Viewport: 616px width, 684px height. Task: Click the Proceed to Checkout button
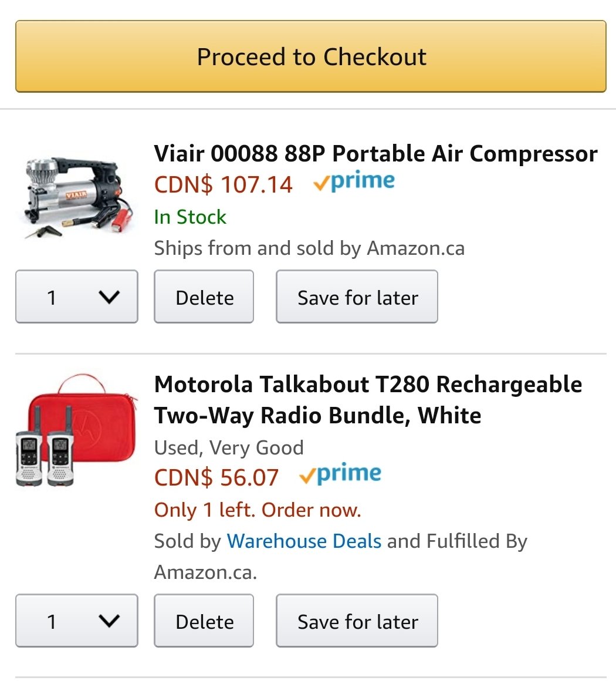[x=311, y=56]
